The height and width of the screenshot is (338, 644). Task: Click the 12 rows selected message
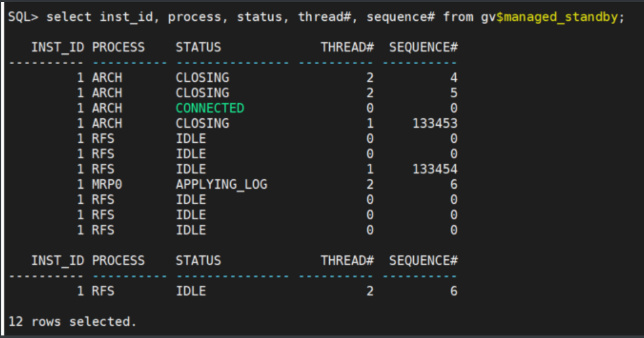coord(73,321)
